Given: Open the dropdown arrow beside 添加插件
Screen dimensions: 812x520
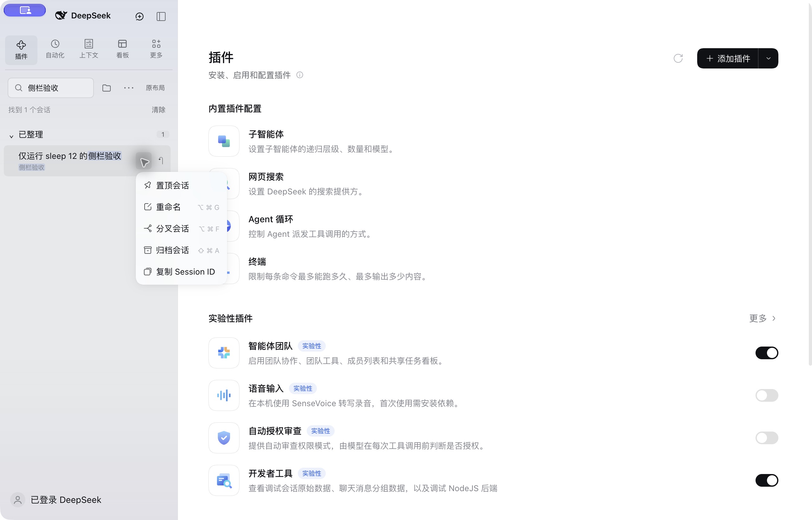Looking at the screenshot, I should 769,58.
